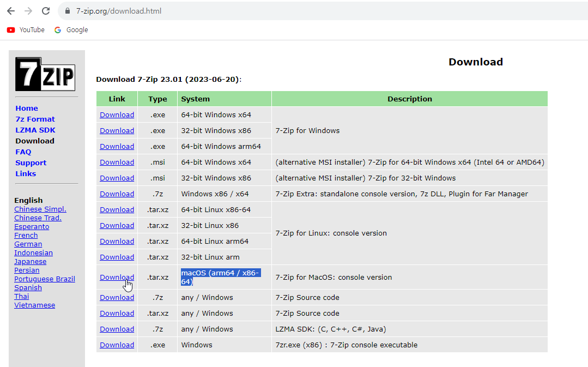The height and width of the screenshot is (367, 588).
Task: Go back with the browser back arrow
Action: click(11, 11)
